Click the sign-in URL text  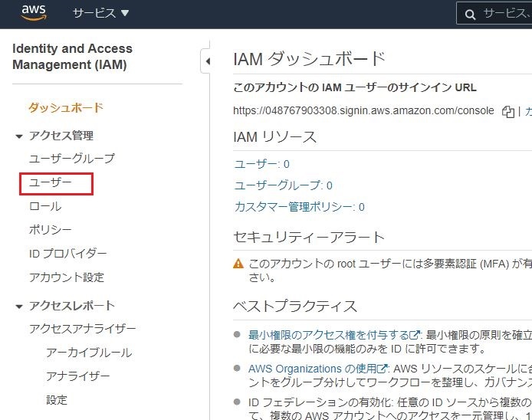point(363,110)
